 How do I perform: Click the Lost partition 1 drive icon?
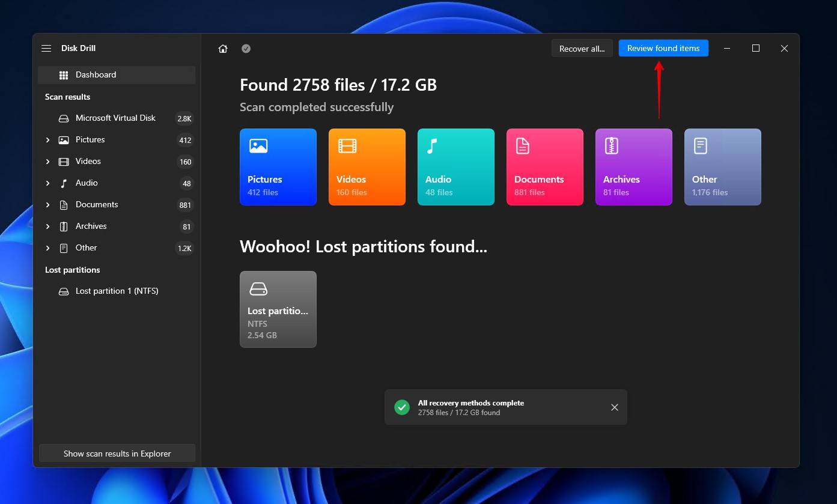[x=64, y=291]
